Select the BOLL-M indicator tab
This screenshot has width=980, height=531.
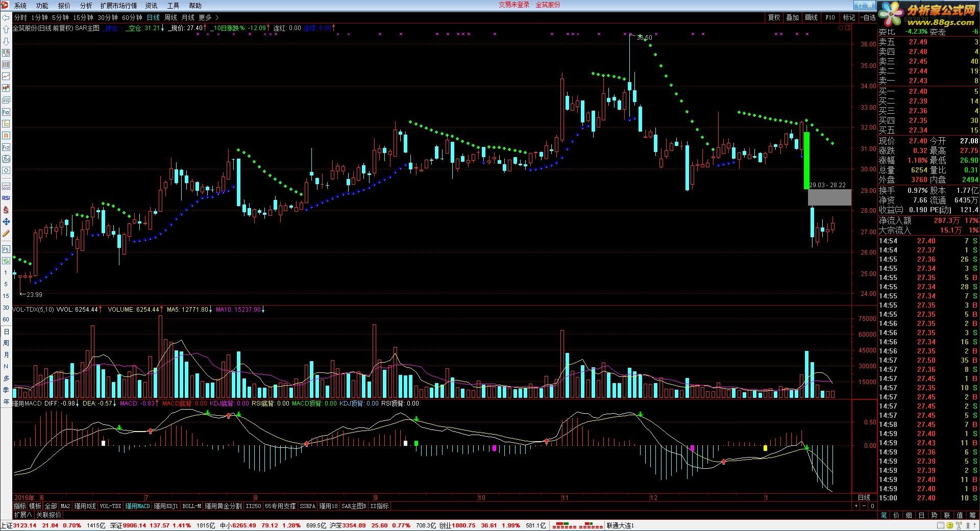coord(191,506)
